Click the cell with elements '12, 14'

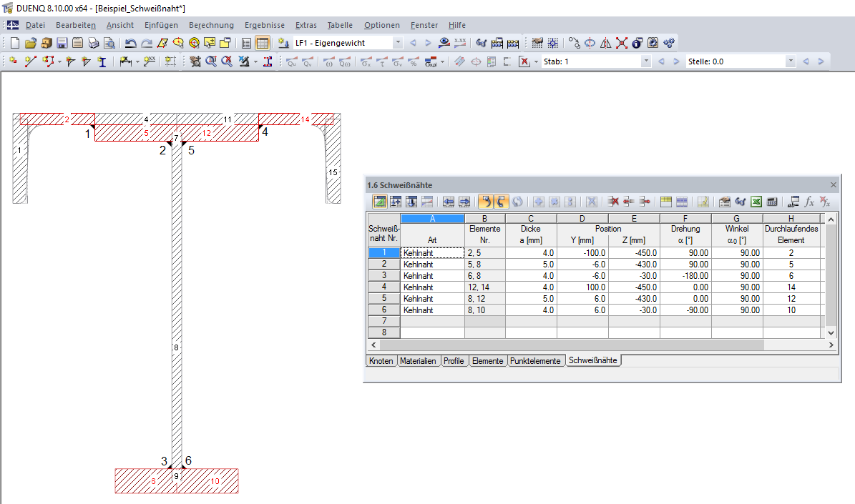coord(485,287)
